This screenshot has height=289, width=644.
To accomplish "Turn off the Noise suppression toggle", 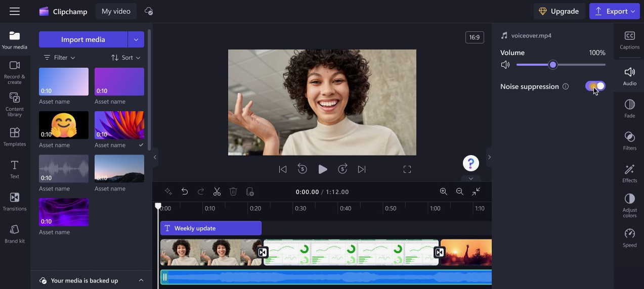I will pyautogui.click(x=595, y=86).
